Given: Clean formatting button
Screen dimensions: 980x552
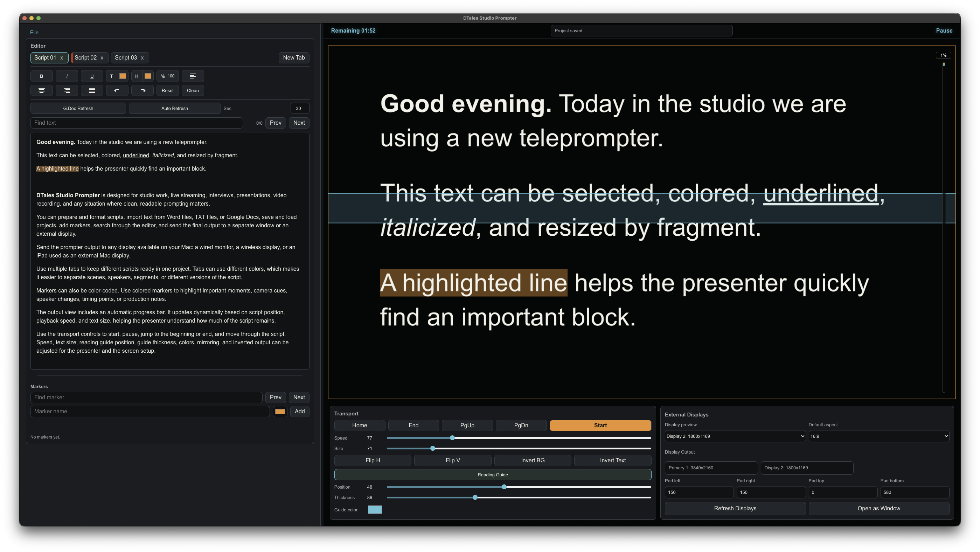Looking at the screenshot, I should 193,91.
